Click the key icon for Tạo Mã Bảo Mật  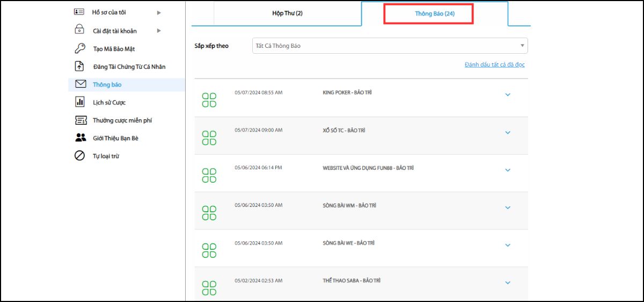pos(79,48)
